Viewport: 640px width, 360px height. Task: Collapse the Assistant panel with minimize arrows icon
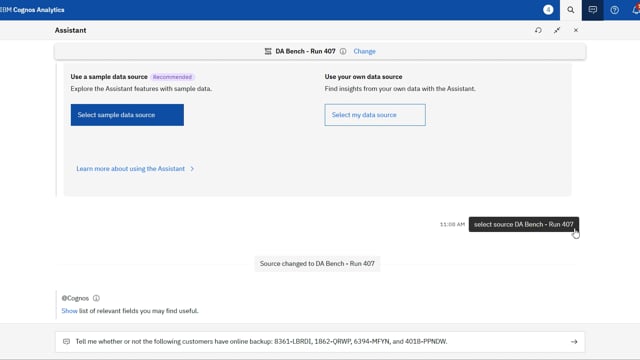557,30
